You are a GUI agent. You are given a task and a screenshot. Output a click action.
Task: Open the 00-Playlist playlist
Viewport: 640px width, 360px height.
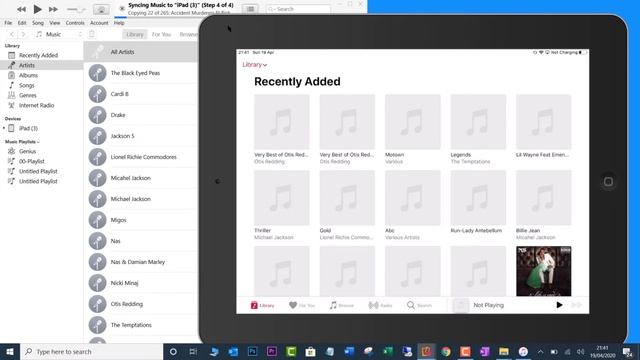point(31,161)
